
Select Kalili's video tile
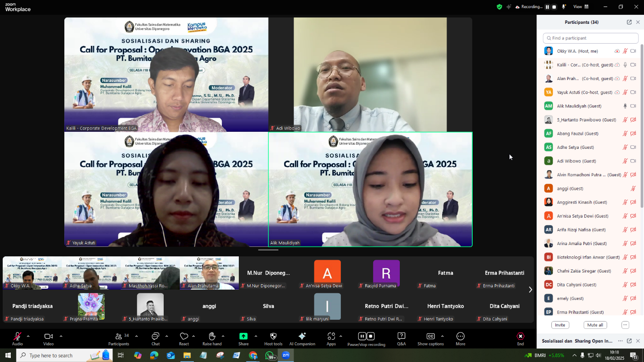166,75
